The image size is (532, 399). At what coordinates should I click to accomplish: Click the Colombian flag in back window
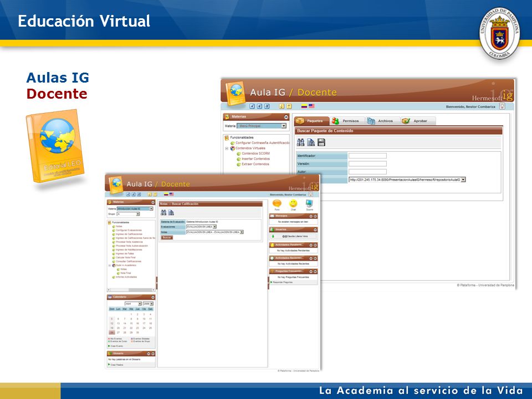[x=304, y=106]
